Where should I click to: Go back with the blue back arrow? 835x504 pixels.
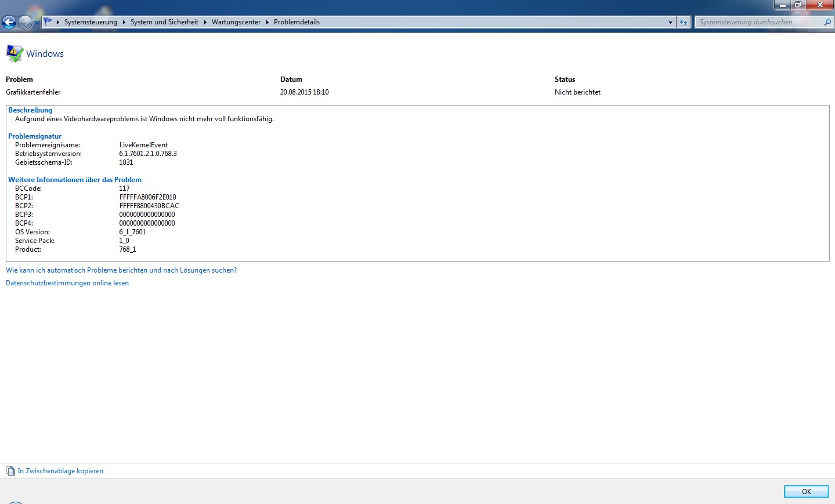(9, 22)
